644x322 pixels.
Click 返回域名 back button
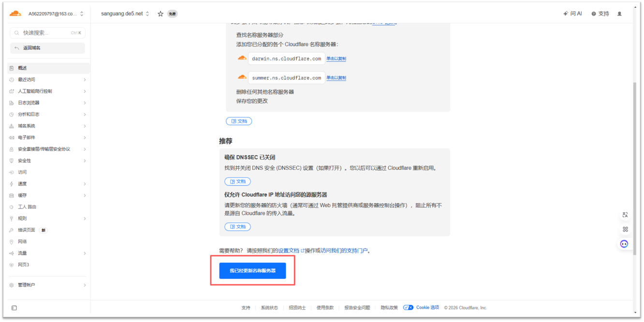pyautogui.click(x=47, y=48)
